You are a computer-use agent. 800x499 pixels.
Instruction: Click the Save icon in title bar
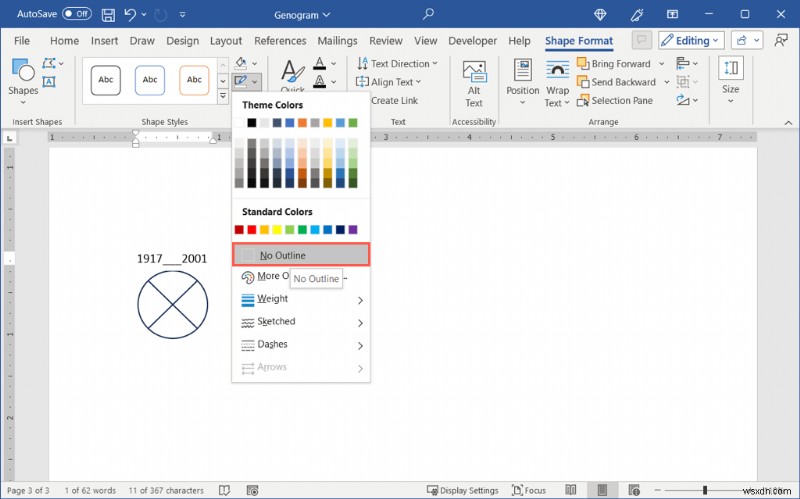click(x=108, y=15)
